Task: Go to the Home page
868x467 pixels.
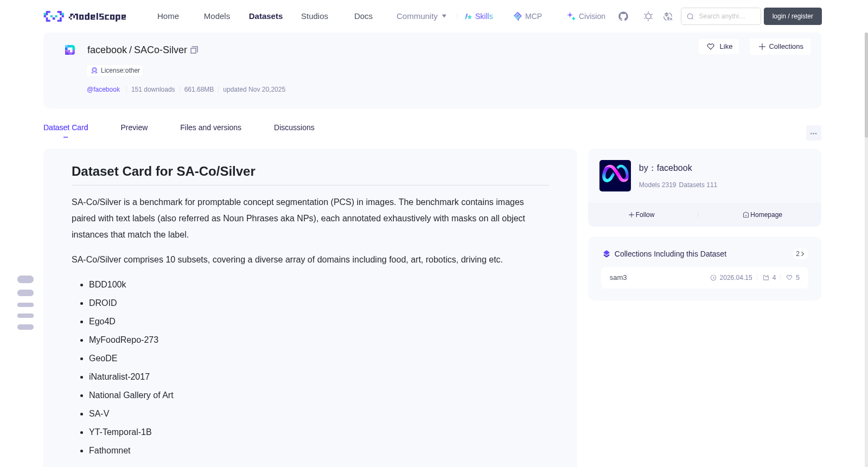Action: (x=168, y=16)
